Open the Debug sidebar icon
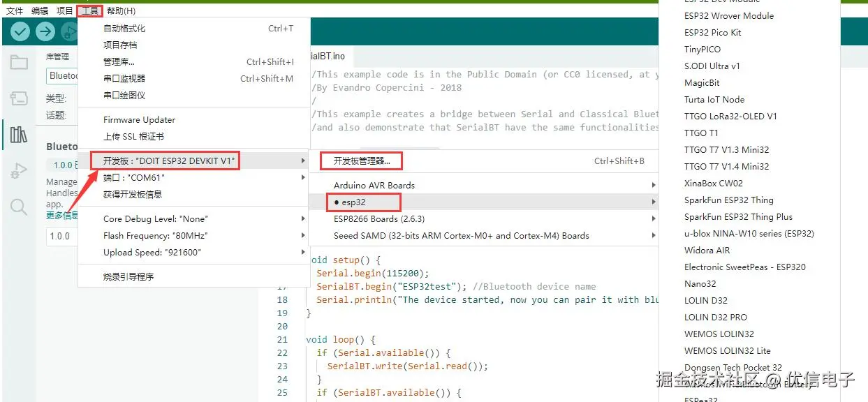Image resolution: width=868 pixels, height=402 pixels. pyautogui.click(x=19, y=171)
